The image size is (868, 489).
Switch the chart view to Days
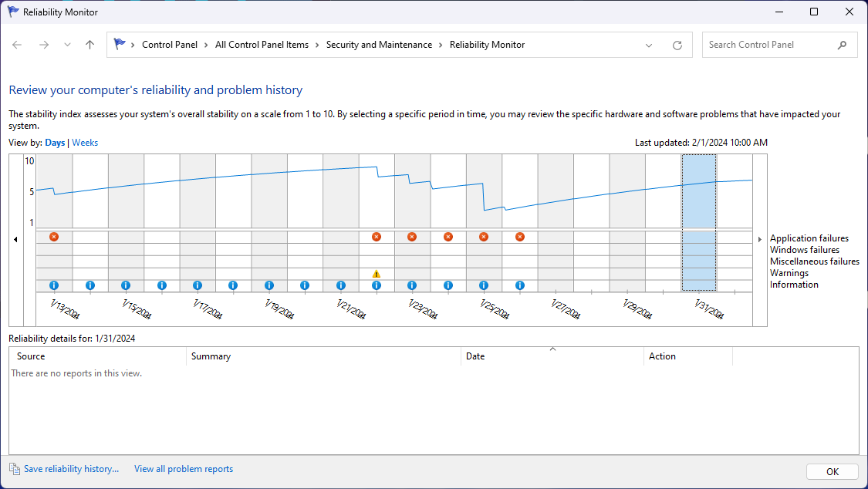[x=55, y=143]
